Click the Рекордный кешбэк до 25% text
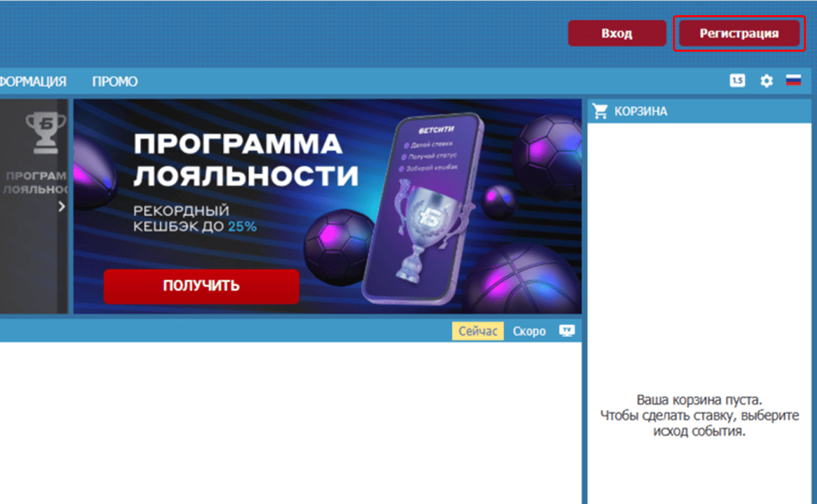This screenshot has width=817, height=504. point(194,218)
